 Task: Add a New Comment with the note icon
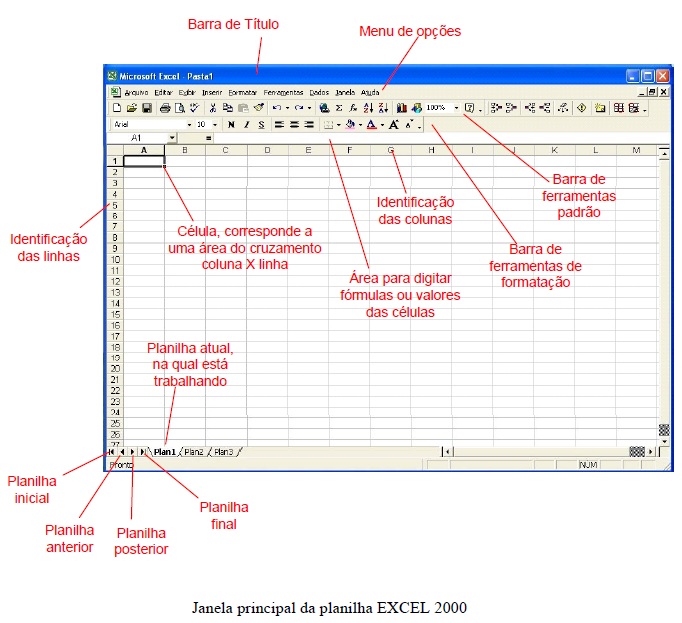pyautogui.click(x=600, y=108)
